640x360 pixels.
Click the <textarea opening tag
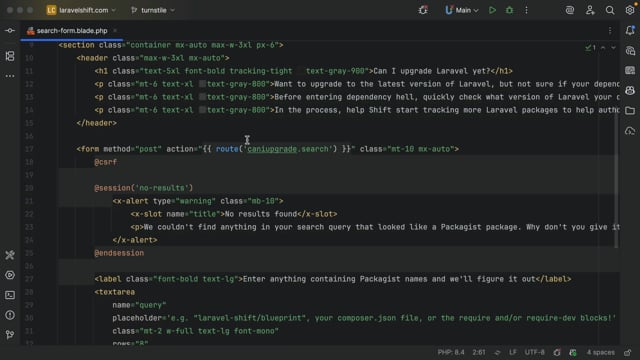click(x=115, y=292)
